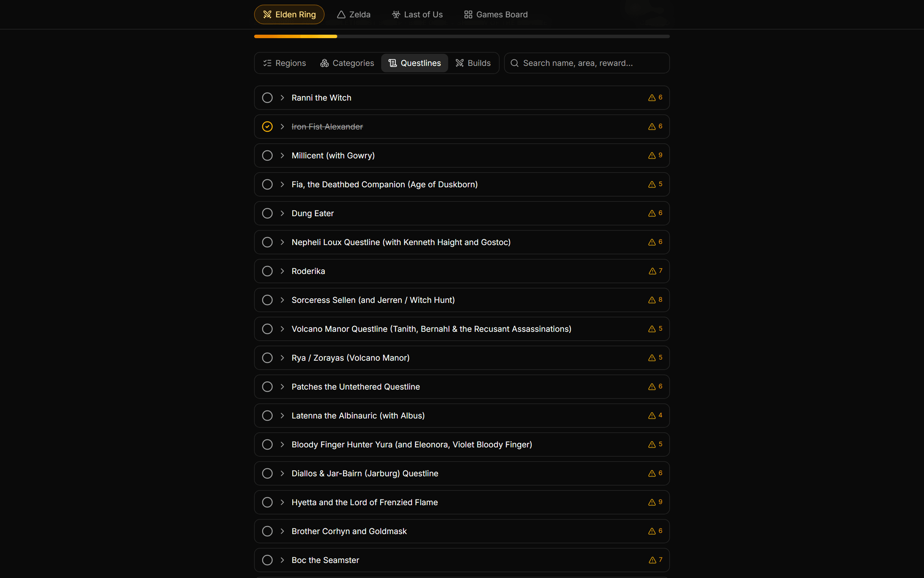The height and width of the screenshot is (578, 924).
Task: Expand the Nepheli Loux Questline steps
Action: [282, 242]
